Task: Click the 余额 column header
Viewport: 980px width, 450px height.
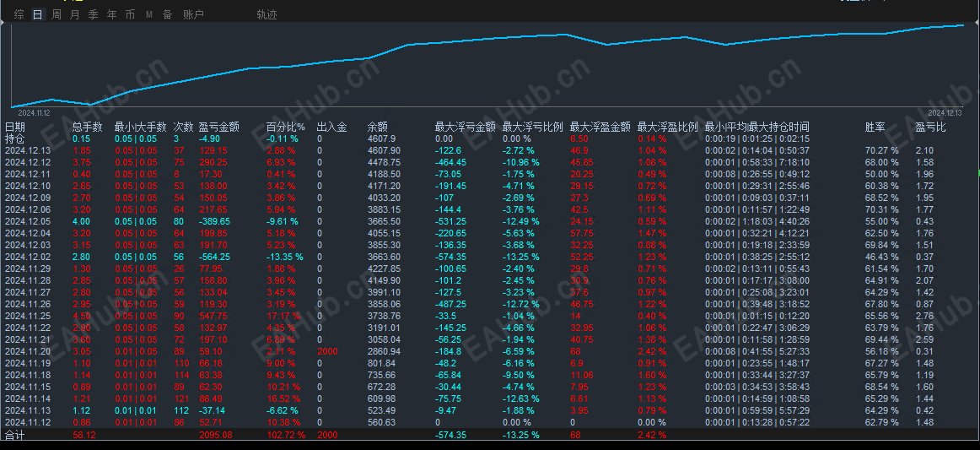Action: click(378, 127)
